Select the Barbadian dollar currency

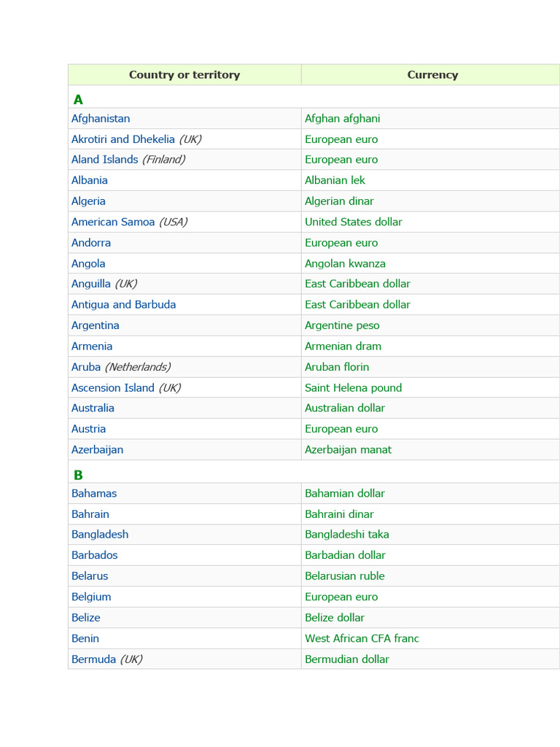coord(345,555)
